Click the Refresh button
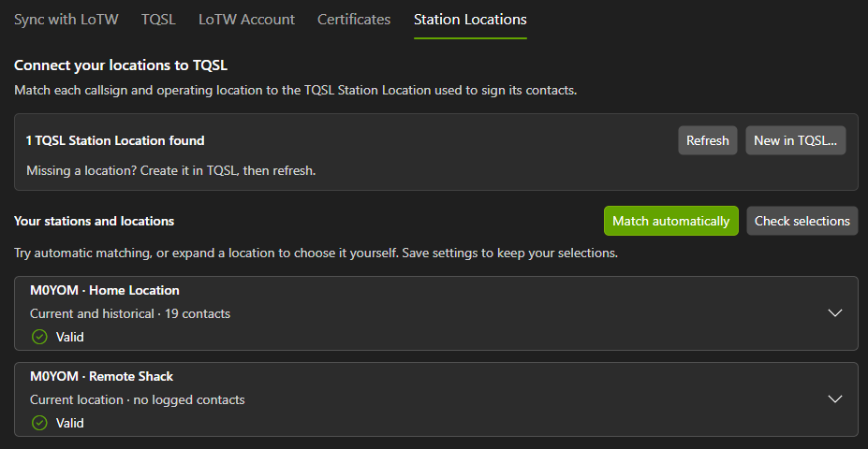The height and width of the screenshot is (449, 868). [x=708, y=140]
